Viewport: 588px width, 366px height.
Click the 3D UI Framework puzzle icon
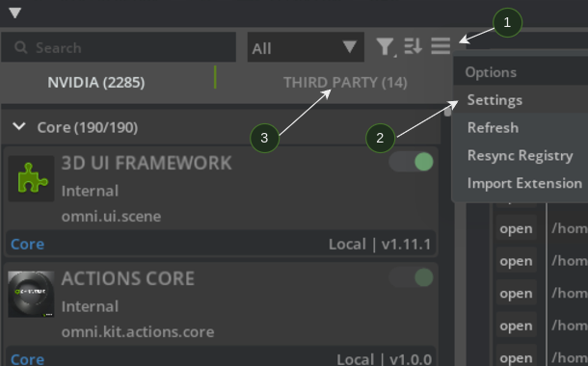(32, 179)
